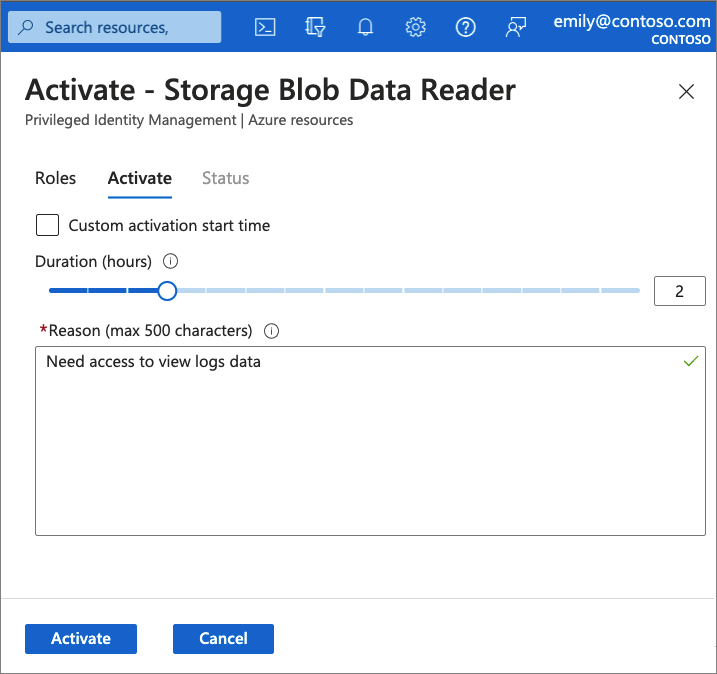The height and width of the screenshot is (674, 717).
Task: Open the Feedback icon in the header
Action: [516, 27]
